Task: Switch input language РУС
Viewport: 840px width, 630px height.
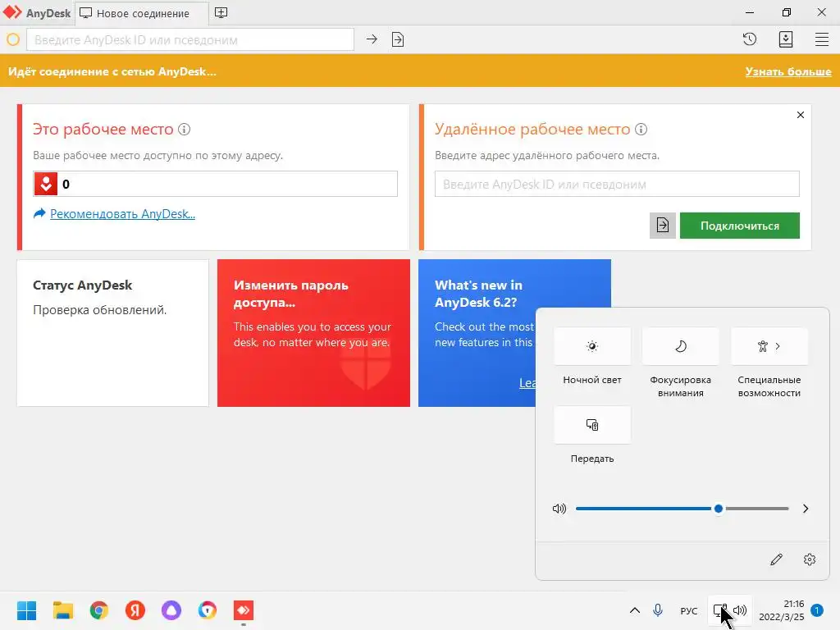Action: [x=689, y=610]
